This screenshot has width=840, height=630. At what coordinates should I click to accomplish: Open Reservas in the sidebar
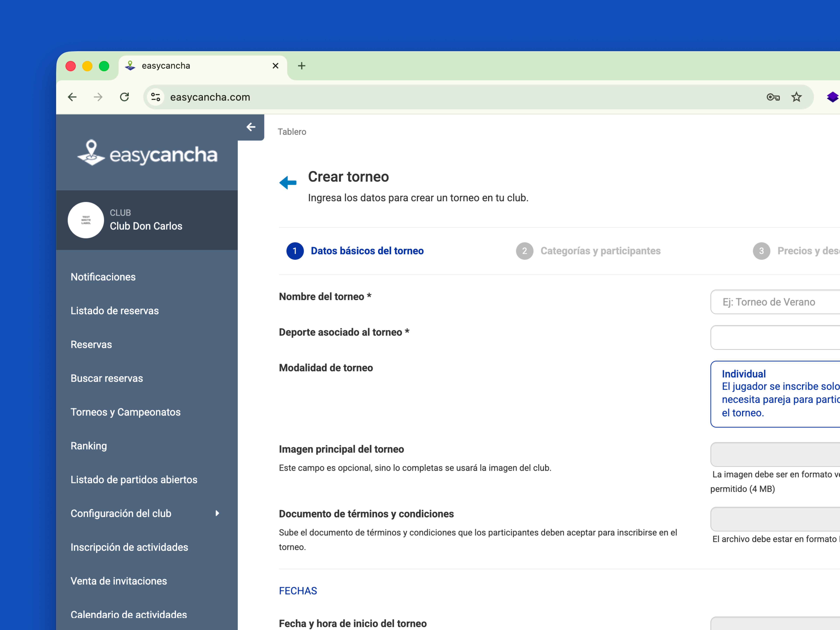(91, 344)
